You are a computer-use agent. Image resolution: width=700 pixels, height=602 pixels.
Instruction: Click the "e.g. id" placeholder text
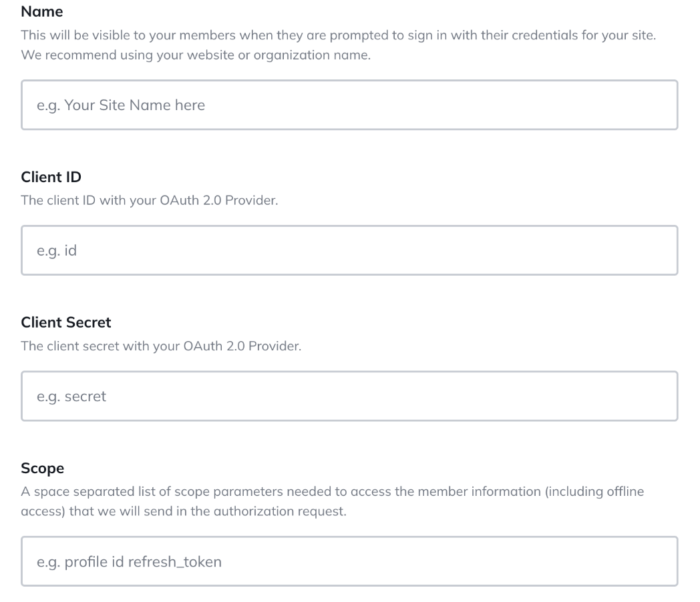coord(57,251)
